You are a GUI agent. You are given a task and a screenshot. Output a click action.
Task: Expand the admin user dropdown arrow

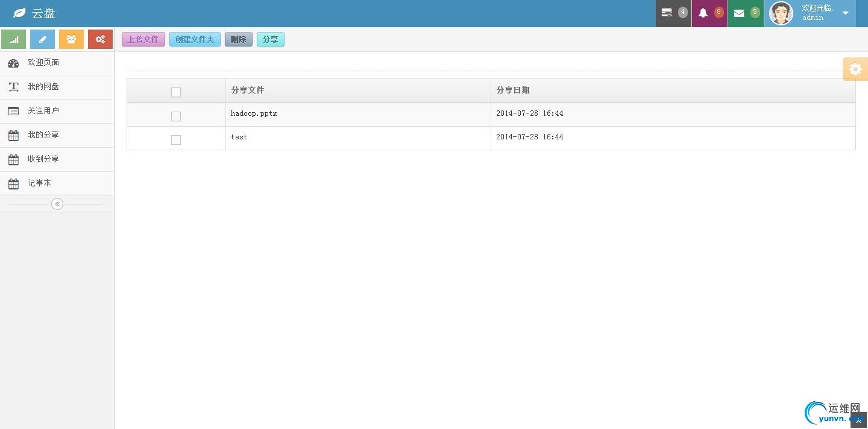(845, 13)
